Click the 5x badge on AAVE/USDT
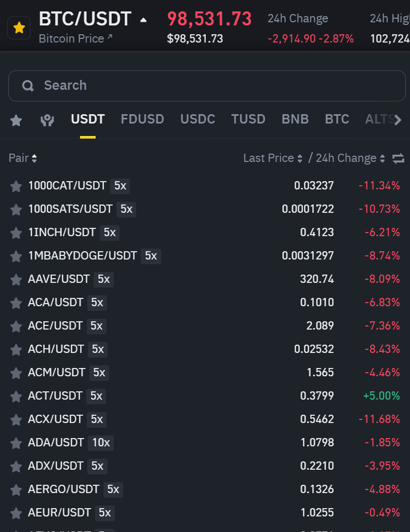 click(x=103, y=279)
